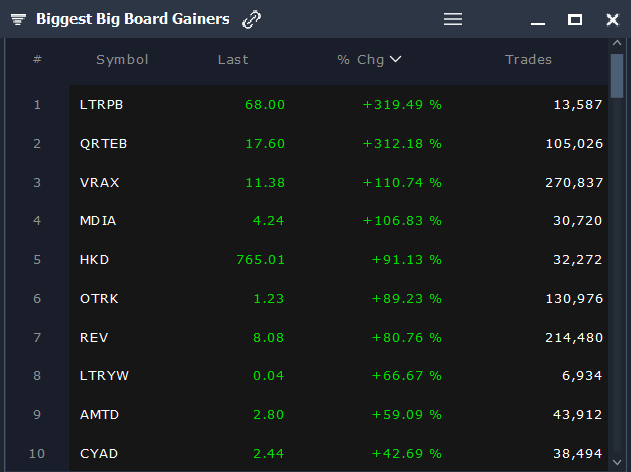The width and height of the screenshot is (631, 472).
Task: Click the gadget icon left of title
Action: point(18,20)
